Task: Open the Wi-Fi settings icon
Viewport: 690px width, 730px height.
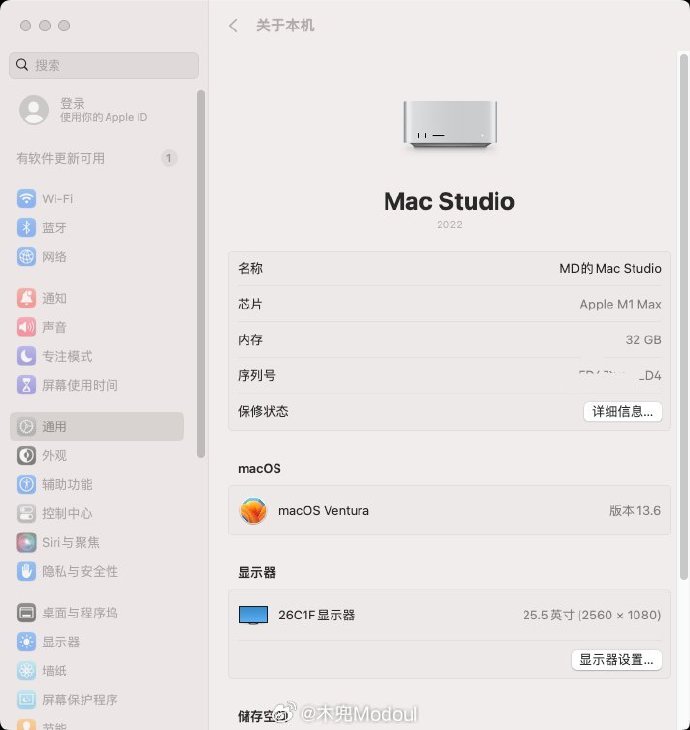Action: click(27, 199)
